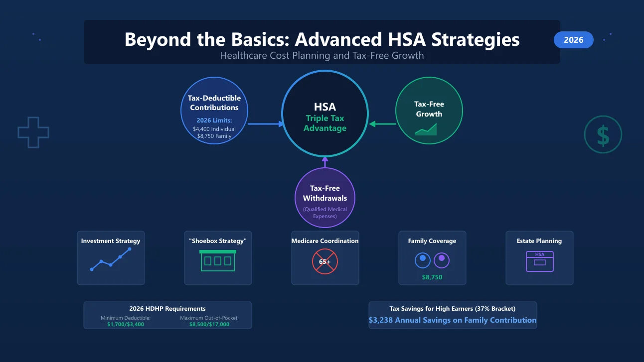Viewport: 644px width, 362px height.
Task: Click the dollar sign circle icon
Action: [603, 134]
